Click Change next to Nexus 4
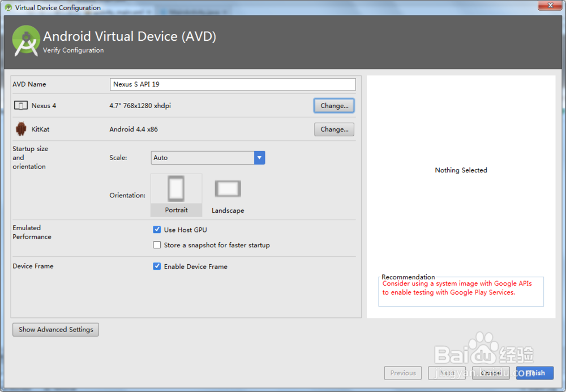Screen dimensions: 566x392 tap(334, 105)
